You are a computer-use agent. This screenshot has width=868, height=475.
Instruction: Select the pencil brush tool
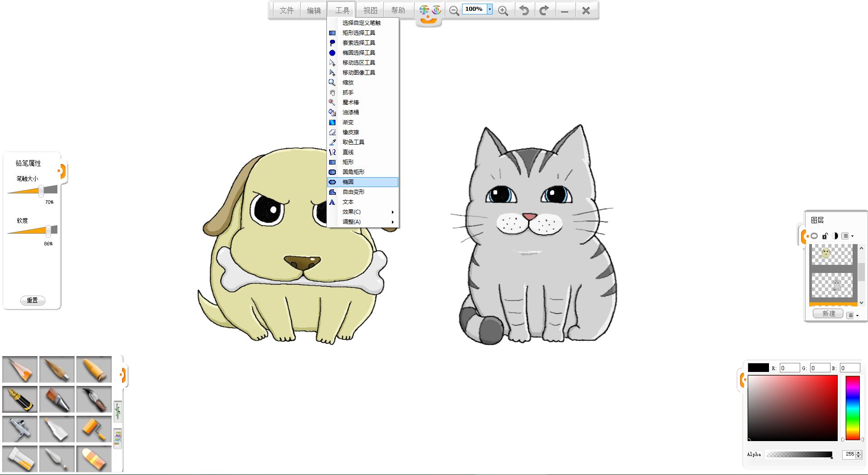20,369
